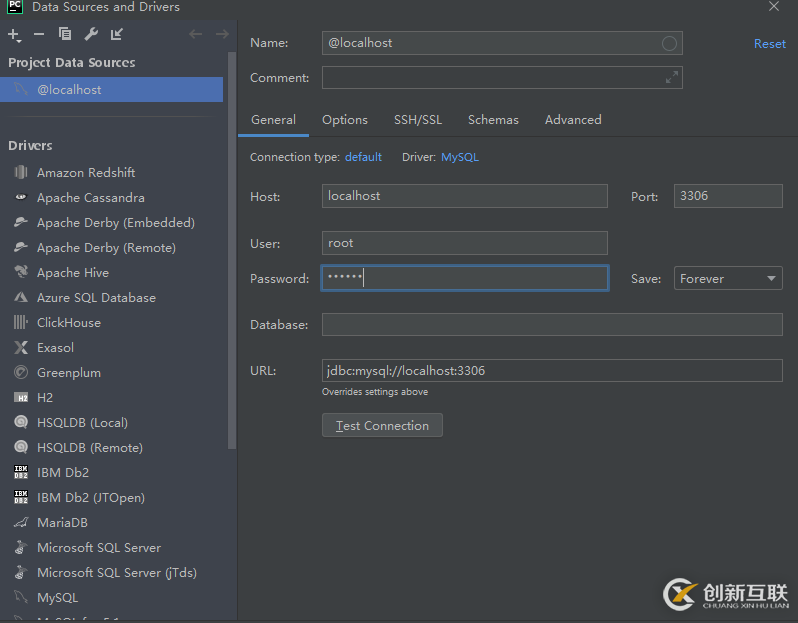Click the Reset link
Viewport: 798px width, 623px height.
click(x=769, y=44)
